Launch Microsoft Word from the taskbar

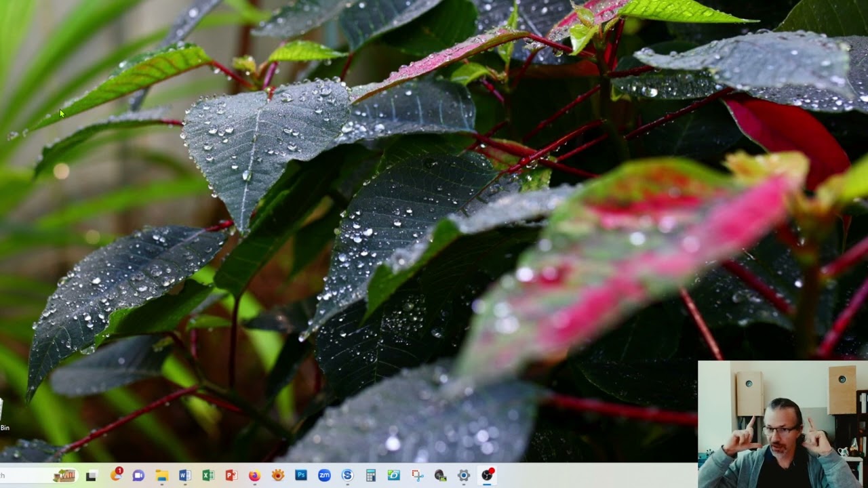click(184, 476)
